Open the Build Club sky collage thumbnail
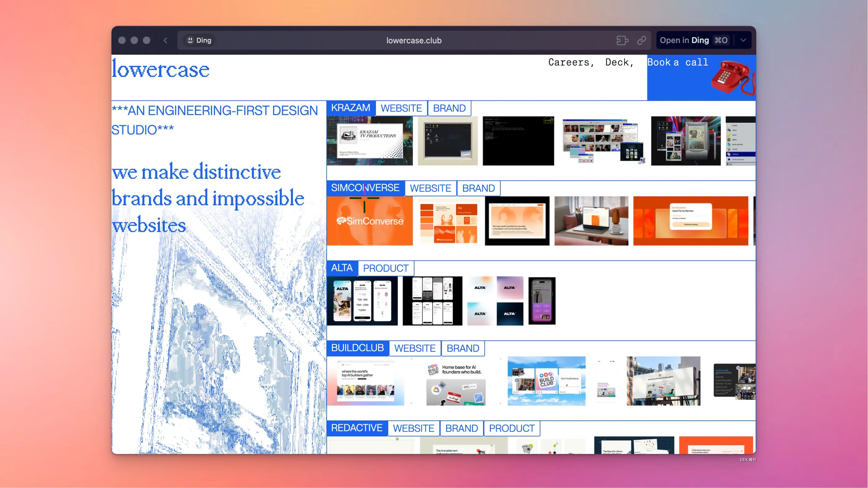The image size is (868, 488). [546, 381]
